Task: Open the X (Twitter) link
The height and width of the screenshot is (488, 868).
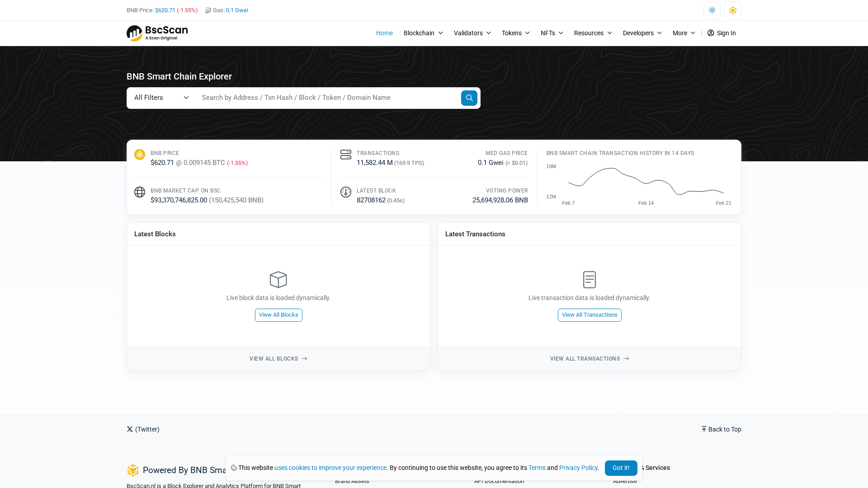Action: (143, 429)
